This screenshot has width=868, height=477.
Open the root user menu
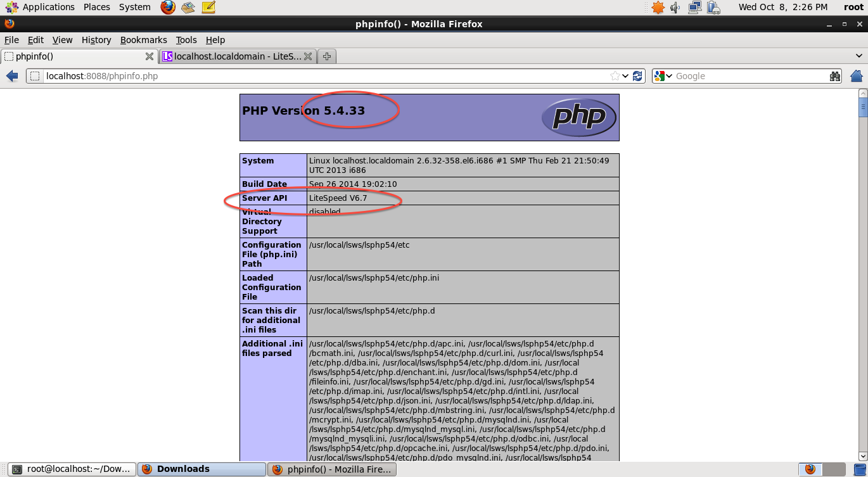[x=853, y=7]
